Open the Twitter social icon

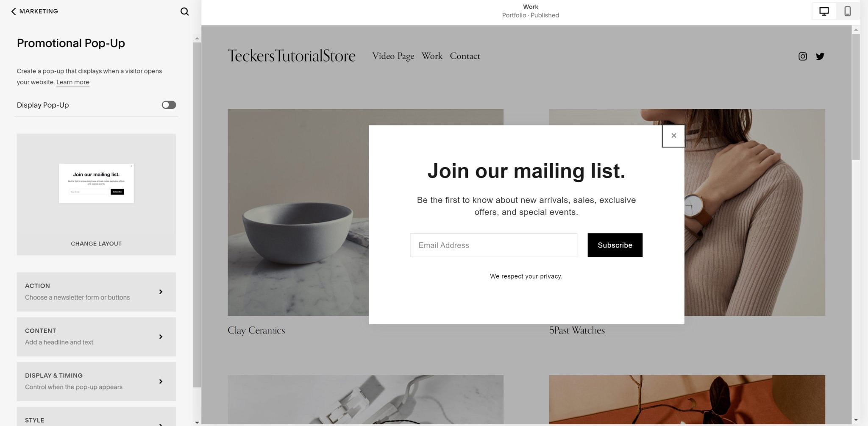point(820,56)
